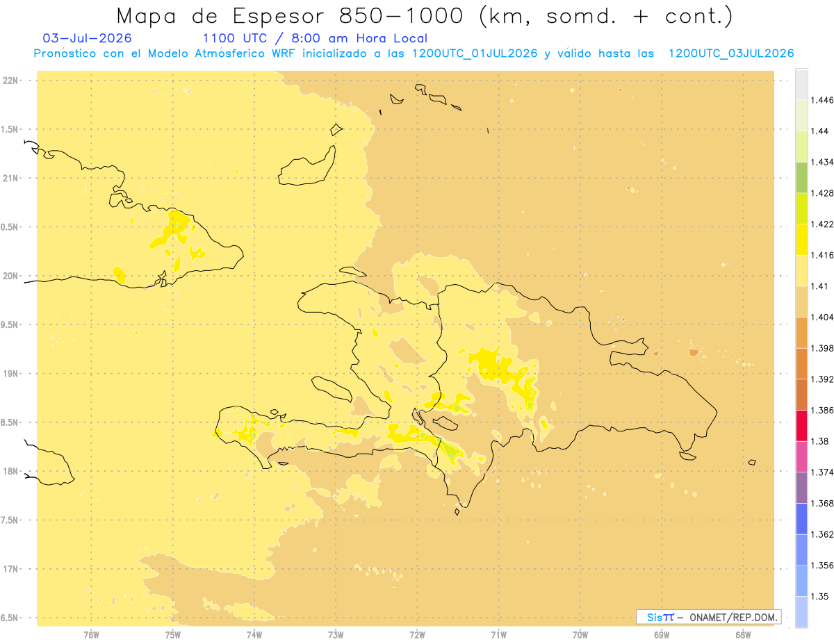Click legend value '1.422'
This screenshot has height=644, width=834.
tap(821, 224)
